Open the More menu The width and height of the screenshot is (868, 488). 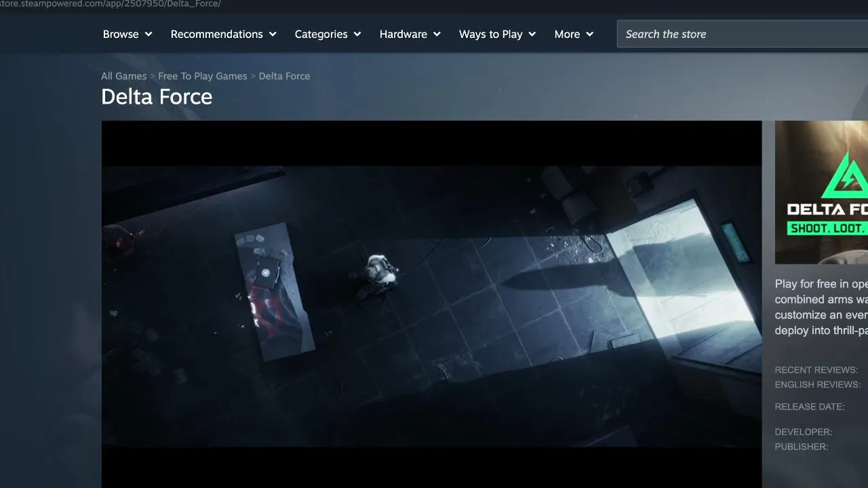pyautogui.click(x=574, y=34)
